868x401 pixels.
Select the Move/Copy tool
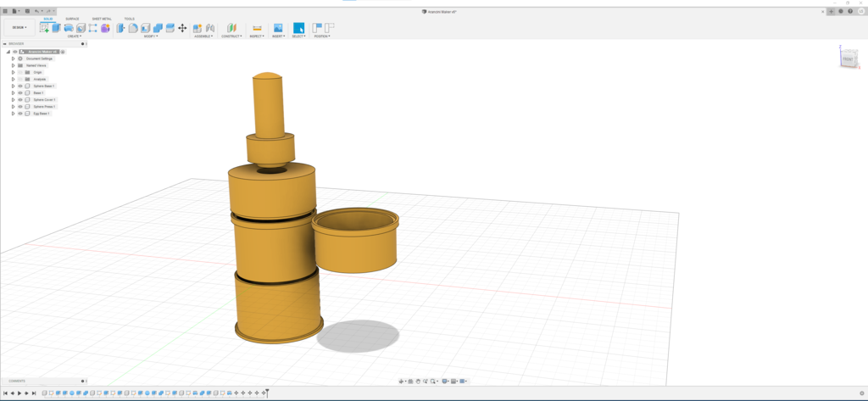tap(182, 28)
